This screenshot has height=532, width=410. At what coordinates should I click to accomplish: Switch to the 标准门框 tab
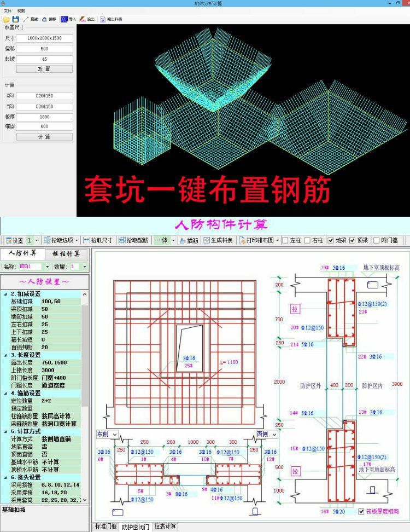[x=106, y=526]
